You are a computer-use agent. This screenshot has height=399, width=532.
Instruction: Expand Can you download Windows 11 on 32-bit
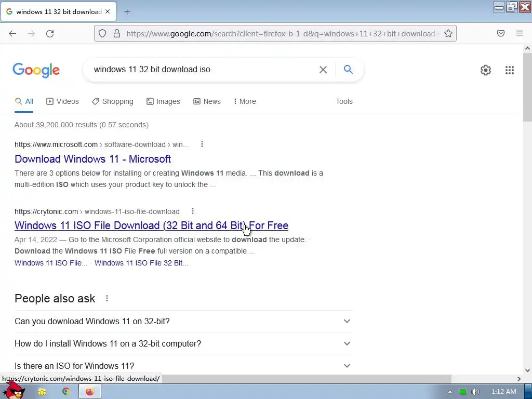[183, 321]
